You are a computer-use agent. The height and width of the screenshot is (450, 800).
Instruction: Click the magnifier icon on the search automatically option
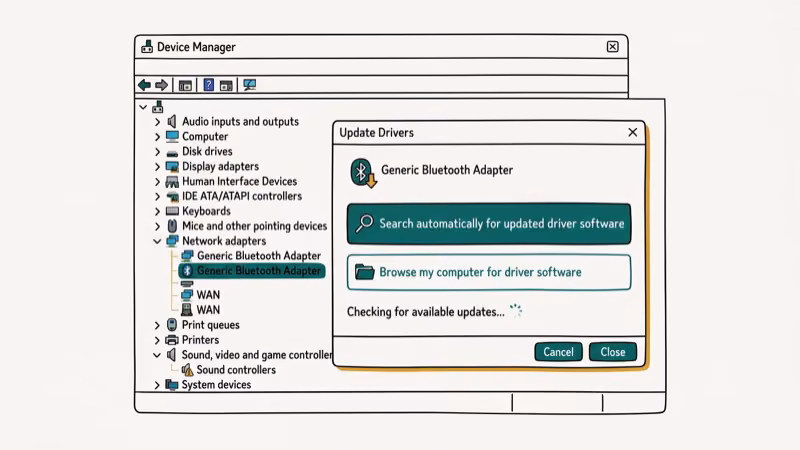(364, 223)
